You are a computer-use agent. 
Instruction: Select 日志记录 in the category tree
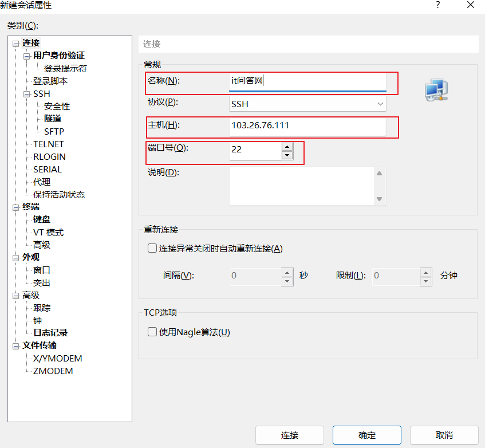pyautogui.click(x=50, y=333)
